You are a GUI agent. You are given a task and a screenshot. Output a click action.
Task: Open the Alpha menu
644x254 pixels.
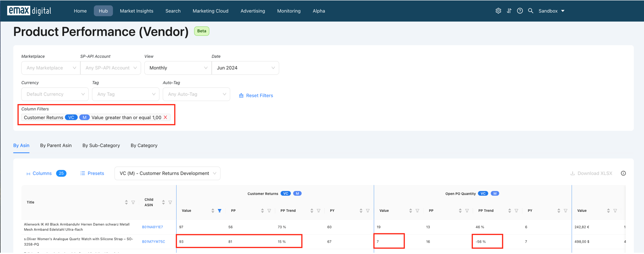(319, 11)
